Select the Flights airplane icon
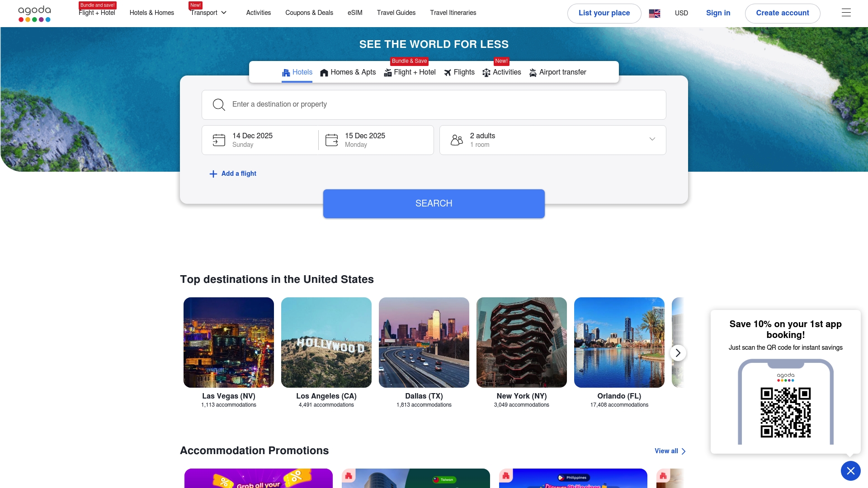 coord(447,72)
